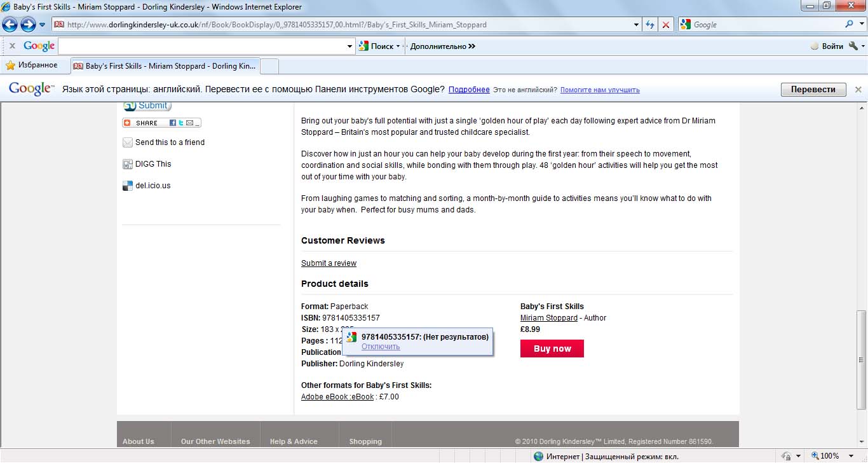The width and height of the screenshot is (868, 463).
Task: Click Send this to a friend
Action: 170,142
